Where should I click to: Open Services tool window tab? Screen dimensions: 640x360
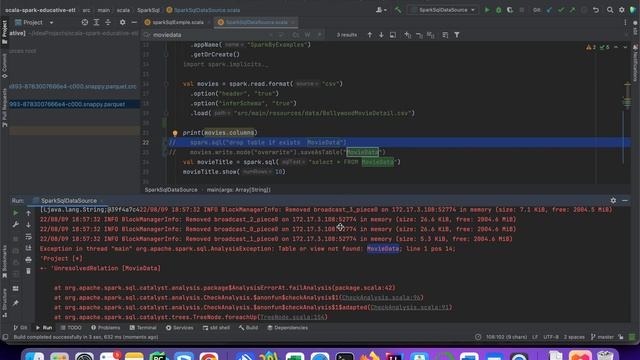[x=180, y=327]
